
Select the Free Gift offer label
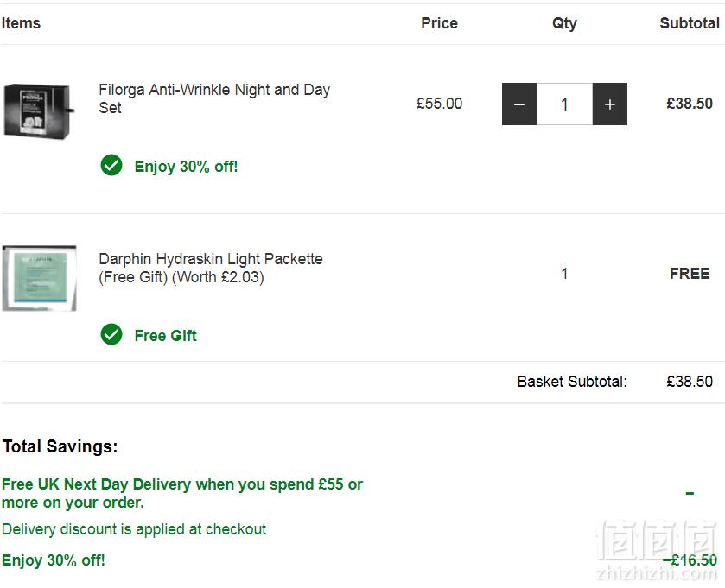pyautogui.click(x=166, y=335)
